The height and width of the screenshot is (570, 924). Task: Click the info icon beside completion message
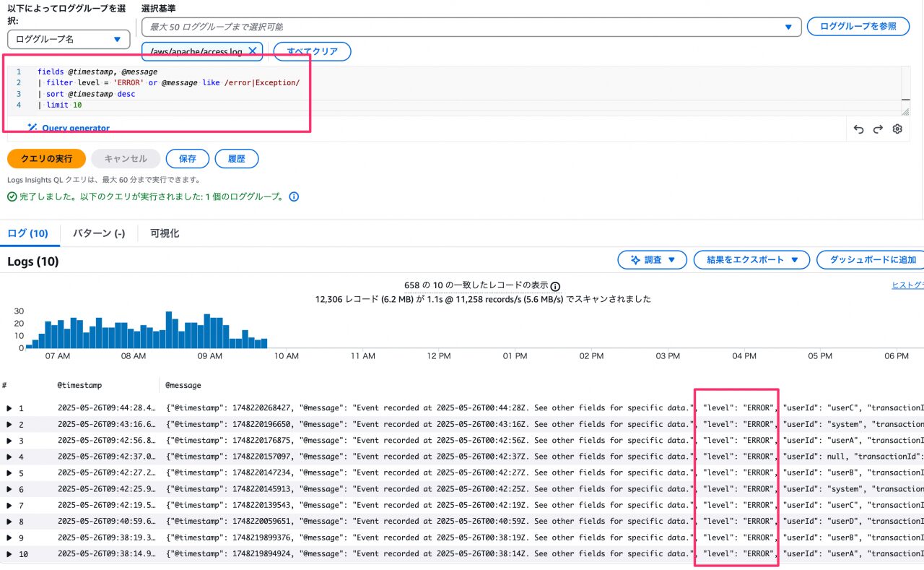pyautogui.click(x=295, y=197)
